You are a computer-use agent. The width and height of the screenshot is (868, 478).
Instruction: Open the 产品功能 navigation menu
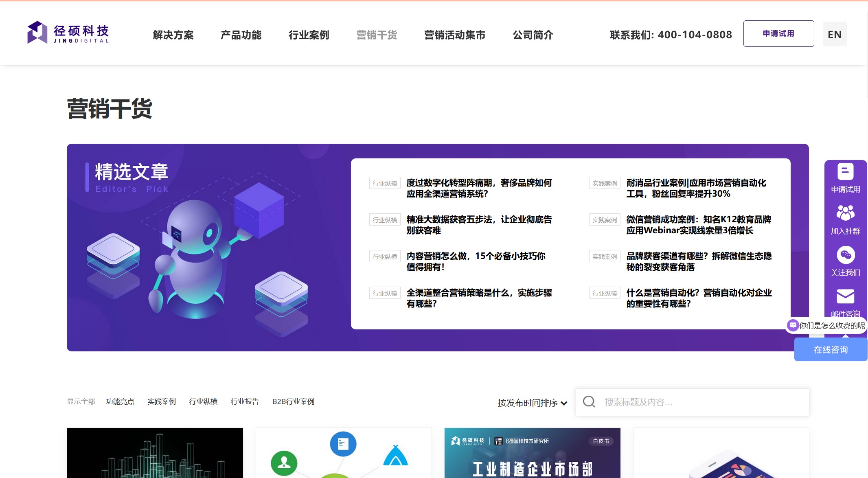[241, 35]
